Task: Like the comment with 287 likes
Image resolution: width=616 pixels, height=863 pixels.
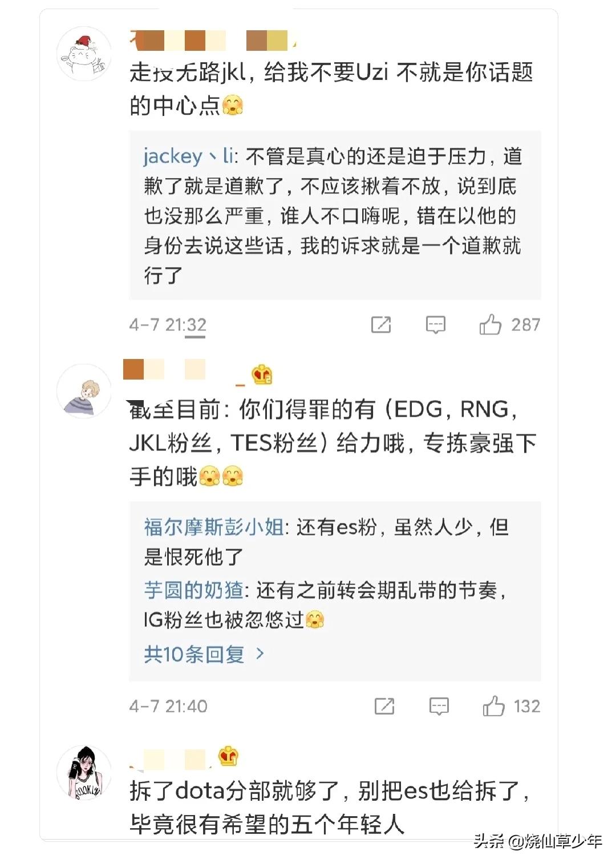Action: [491, 325]
